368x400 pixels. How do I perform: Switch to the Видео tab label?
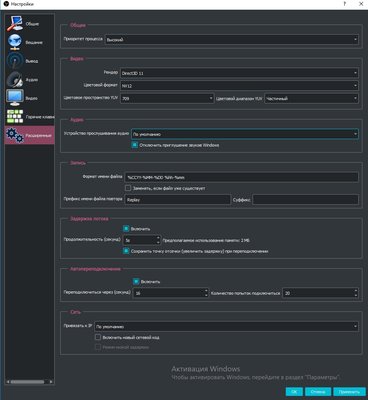pos(32,98)
